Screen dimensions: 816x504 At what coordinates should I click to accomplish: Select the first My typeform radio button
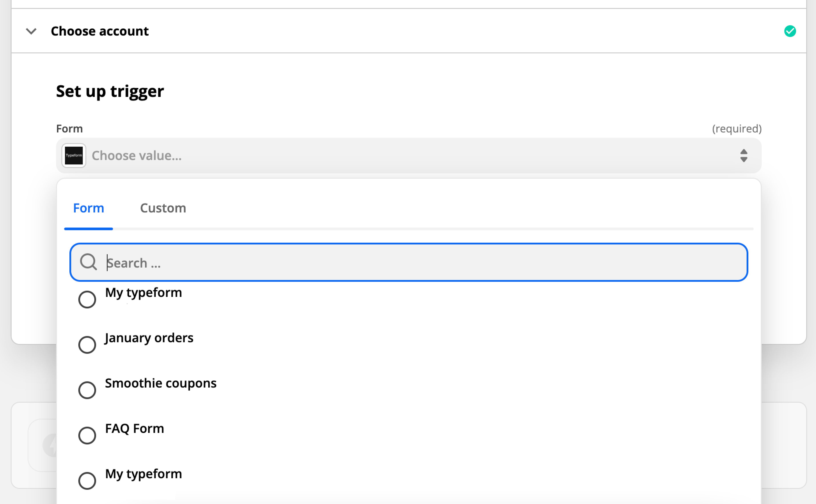click(87, 299)
